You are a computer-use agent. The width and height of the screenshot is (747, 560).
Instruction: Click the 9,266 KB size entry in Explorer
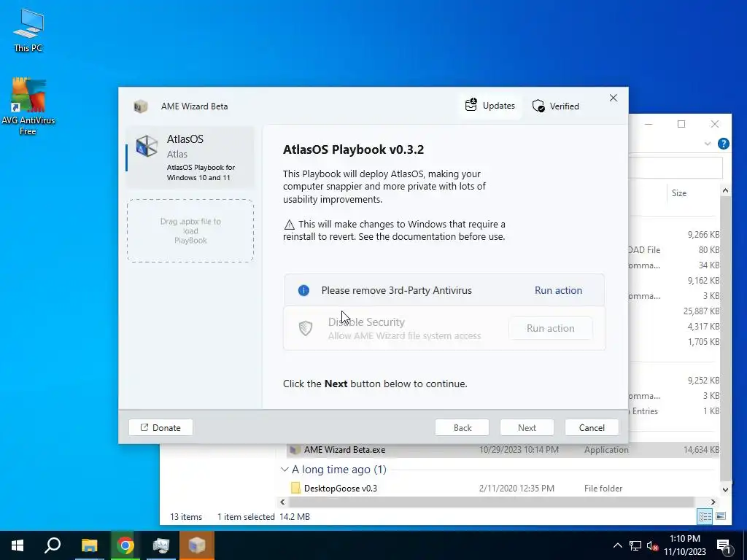click(x=703, y=234)
